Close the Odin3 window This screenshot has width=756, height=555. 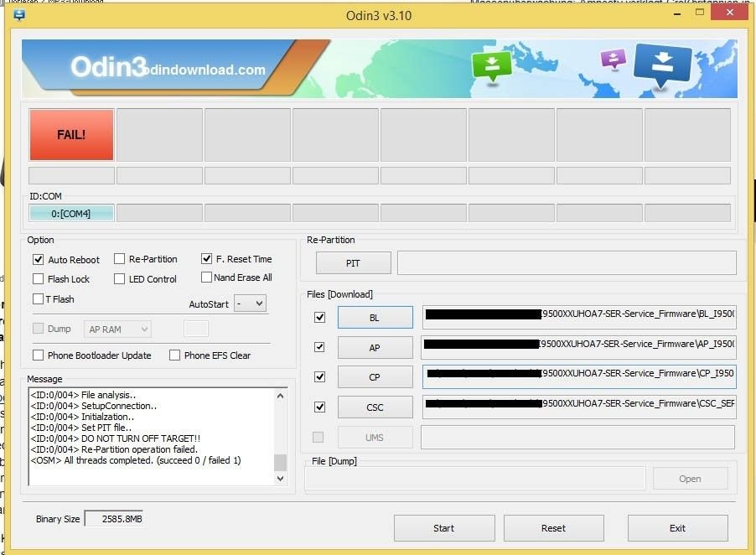[x=729, y=13]
